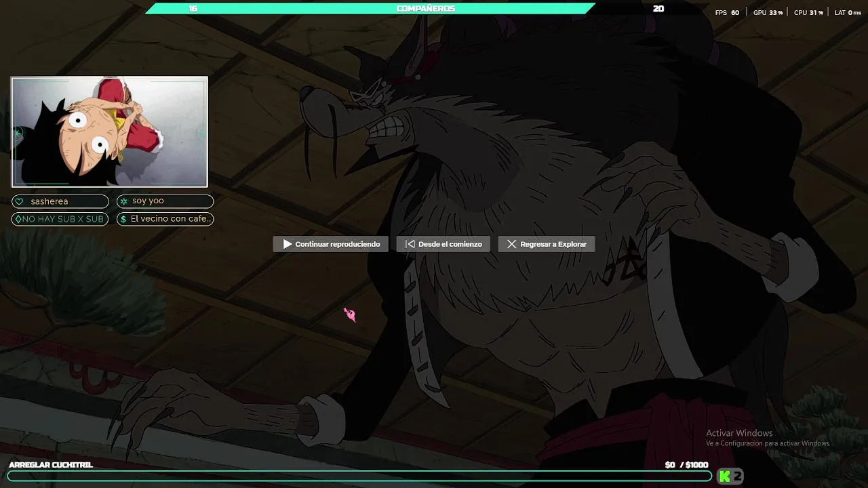Click the heart icon beside sasherea
Image resolution: width=868 pixels, height=488 pixels.
(19, 201)
